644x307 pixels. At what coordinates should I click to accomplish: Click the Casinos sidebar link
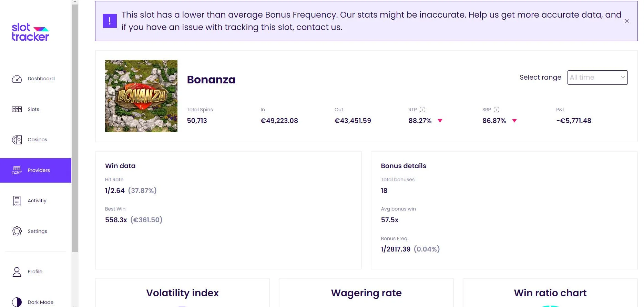tap(37, 140)
